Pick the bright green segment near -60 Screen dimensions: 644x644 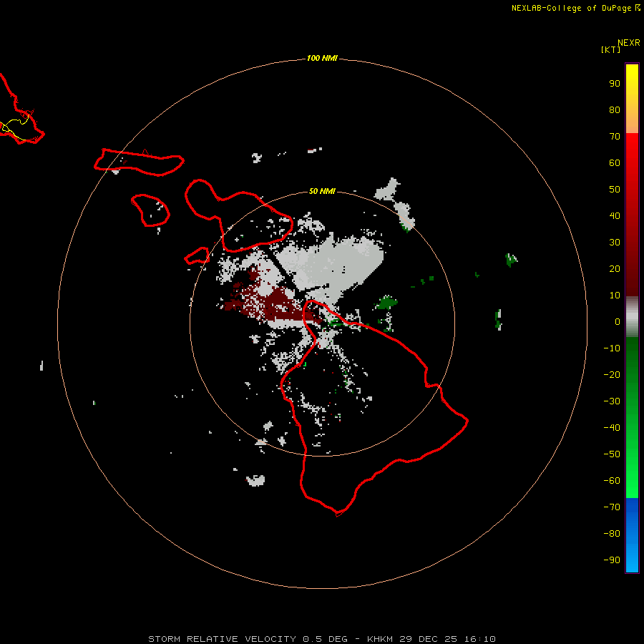pyautogui.click(x=632, y=481)
